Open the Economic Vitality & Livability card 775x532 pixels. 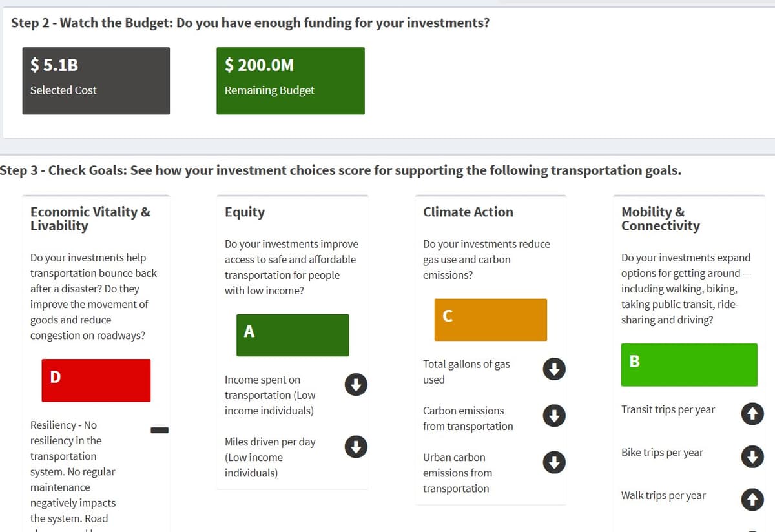[89, 219]
